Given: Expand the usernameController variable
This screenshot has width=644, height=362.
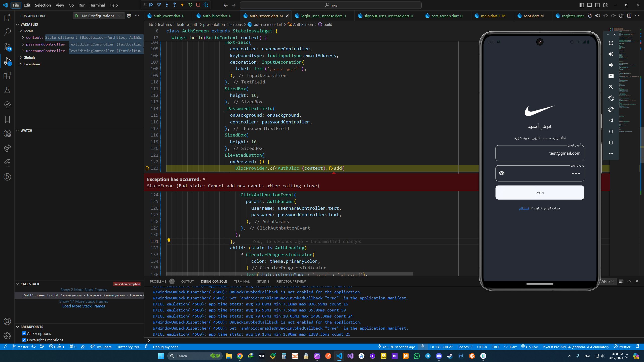Looking at the screenshot, I should tap(23, 51).
